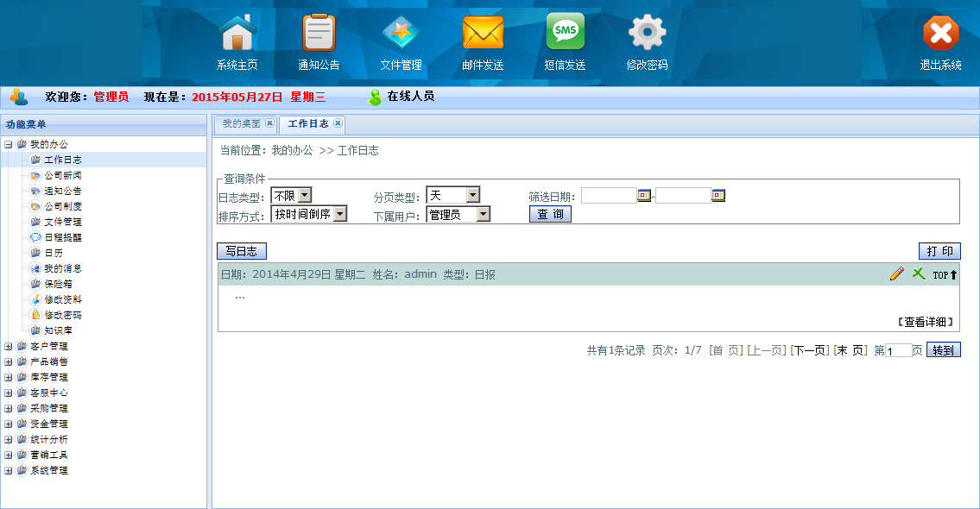The height and width of the screenshot is (509, 980).
Task: Click the 查看详细 link
Action: click(x=926, y=322)
